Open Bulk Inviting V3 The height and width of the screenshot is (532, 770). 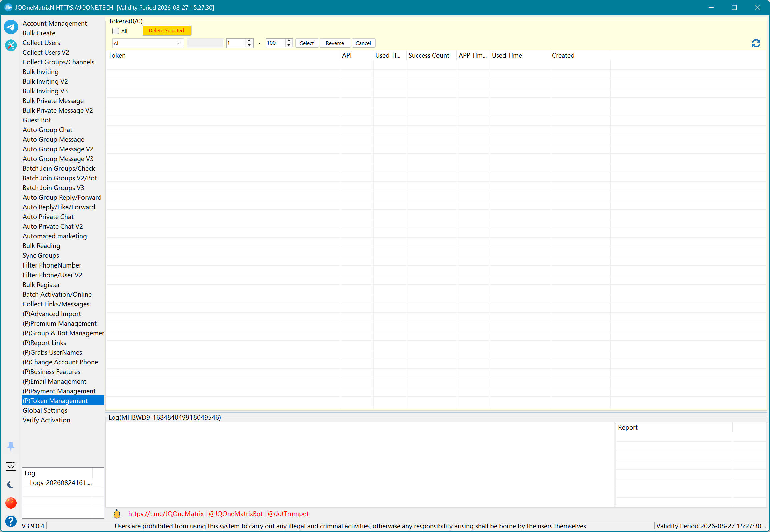tap(45, 91)
